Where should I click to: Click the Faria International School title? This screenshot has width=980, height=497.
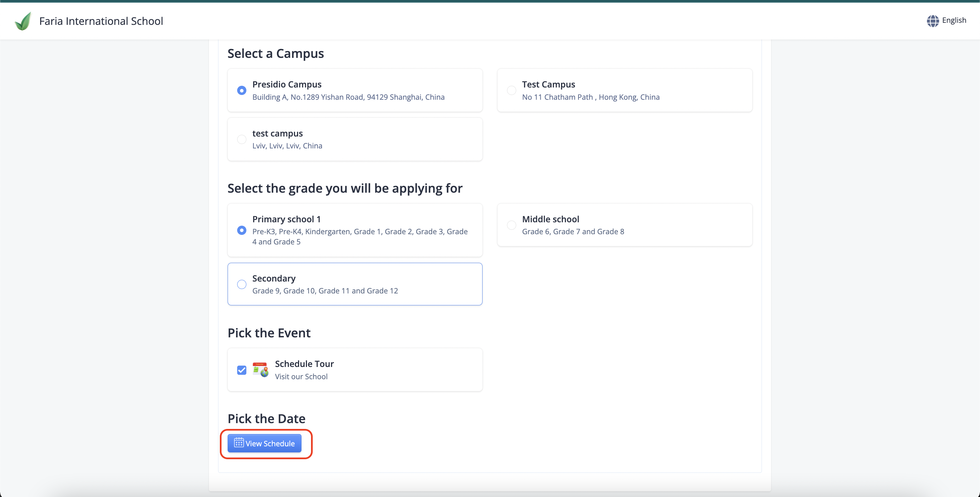(101, 21)
